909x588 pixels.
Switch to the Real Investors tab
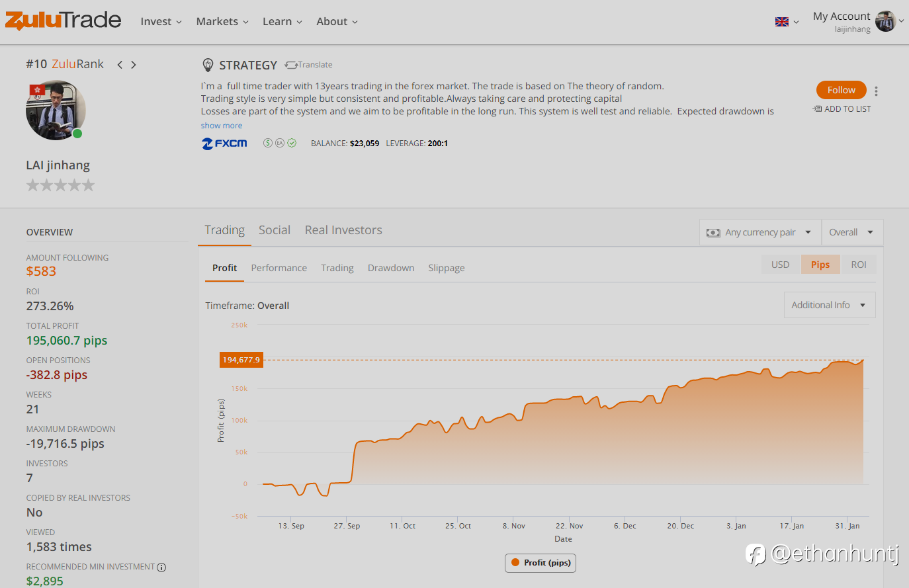[343, 230]
